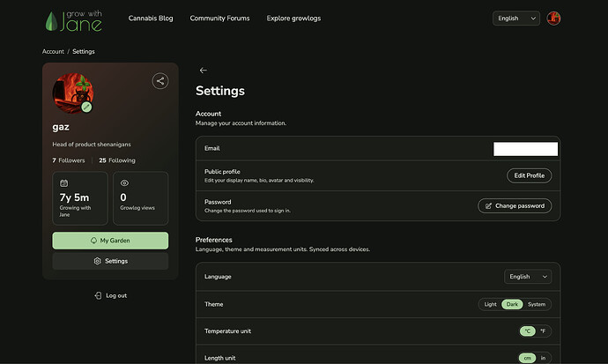Click the calendar icon in Growing with Jane card
Screen dimensions: 608x364
pos(64,183)
